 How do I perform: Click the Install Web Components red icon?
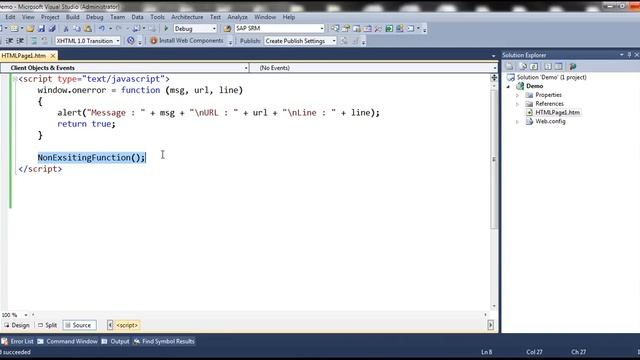pos(153,41)
